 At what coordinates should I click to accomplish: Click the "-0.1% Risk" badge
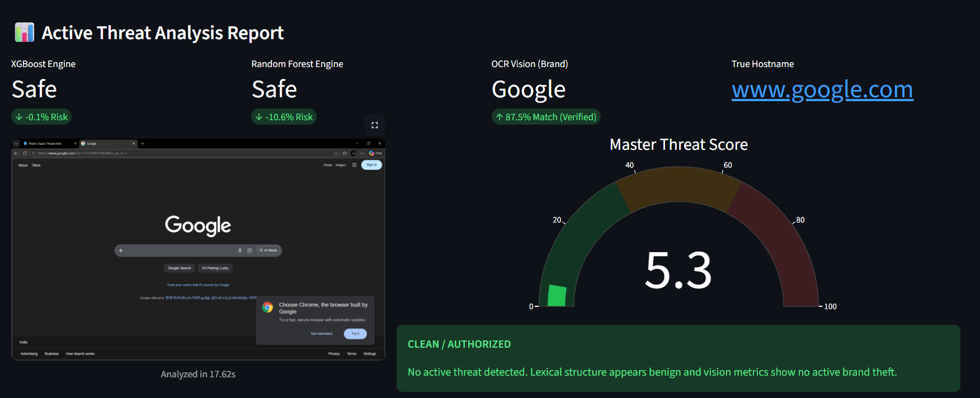pyautogui.click(x=41, y=117)
